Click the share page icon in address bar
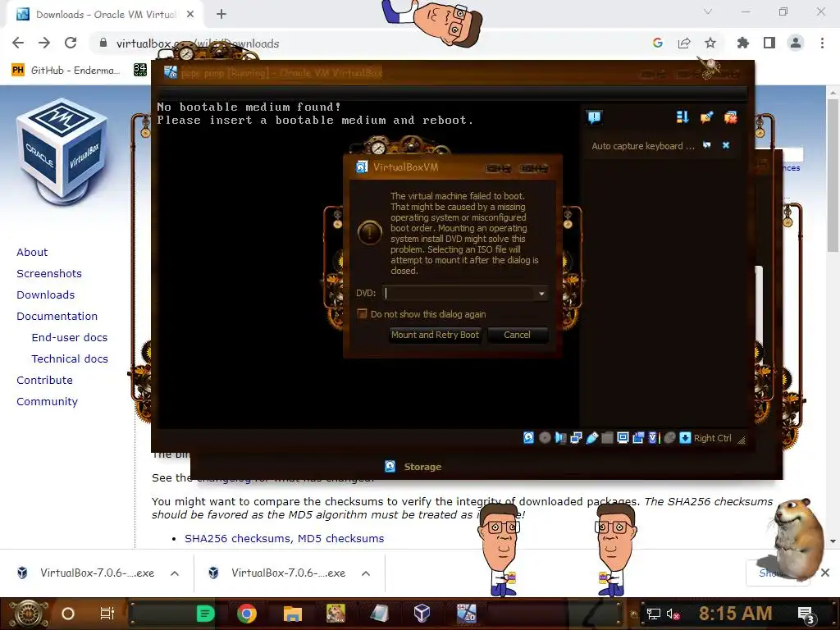840x630 pixels. click(x=684, y=43)
